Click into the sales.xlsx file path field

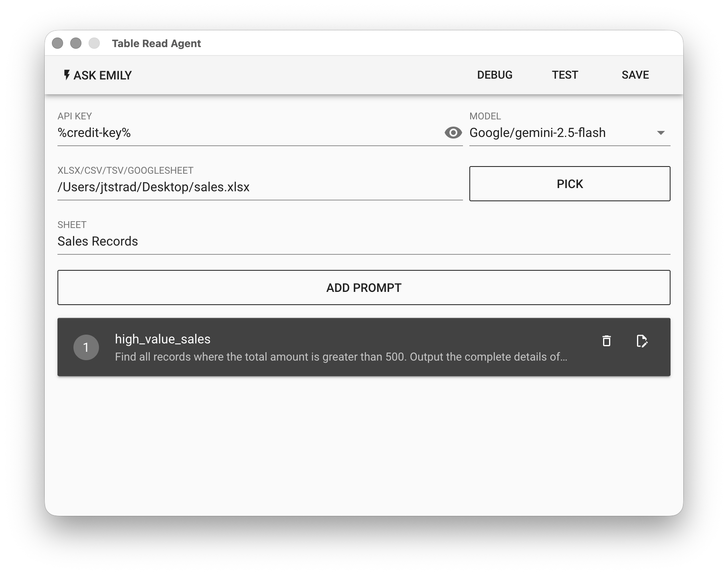[259, 187]
